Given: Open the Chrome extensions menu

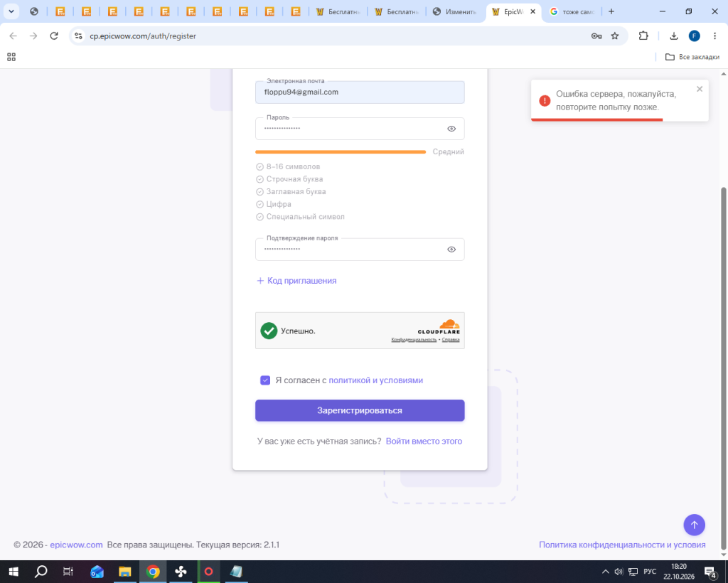Looking at the screenshot, I should [643, 36].
